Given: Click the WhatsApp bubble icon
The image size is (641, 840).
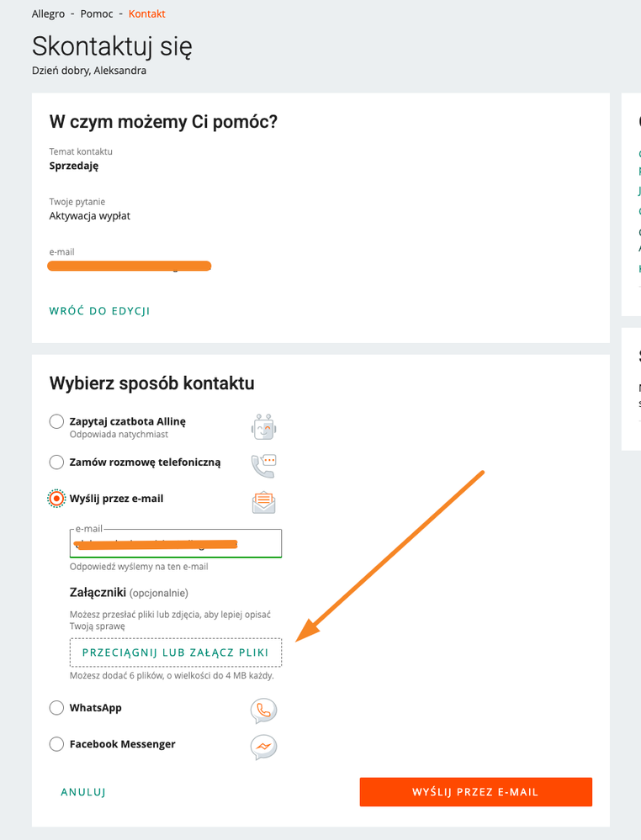Looking at the screenshot, I should pos(263,711).
